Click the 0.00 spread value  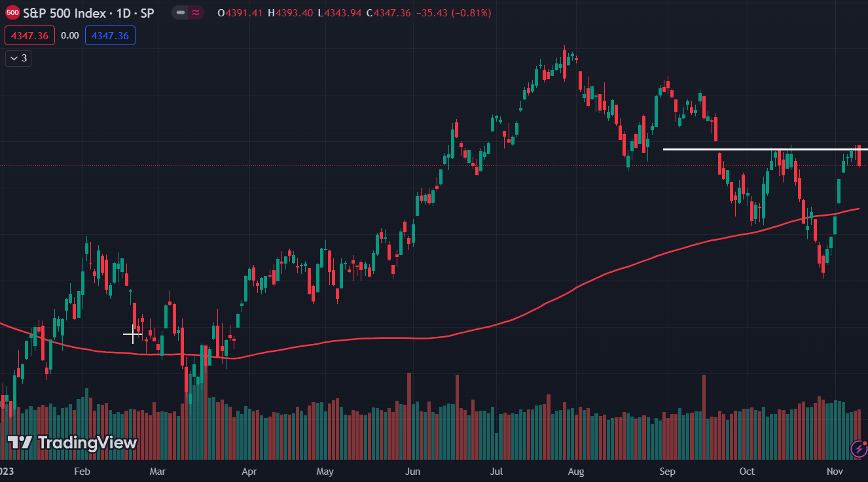click(x=70, y=35)
